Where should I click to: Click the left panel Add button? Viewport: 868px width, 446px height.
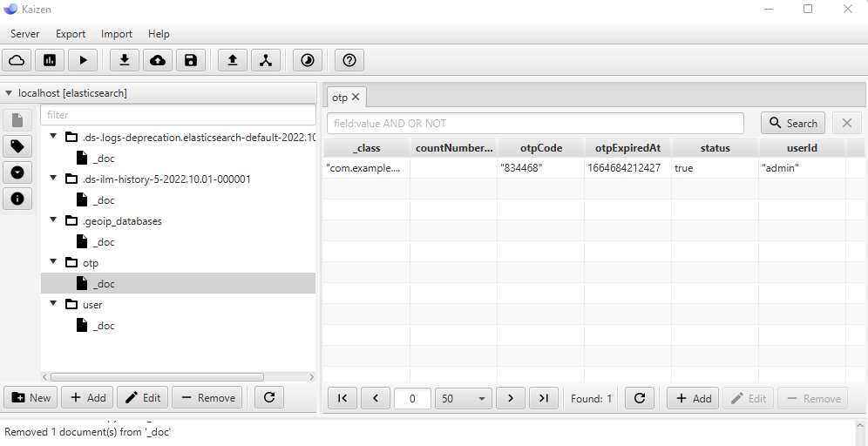pos(87,397)
